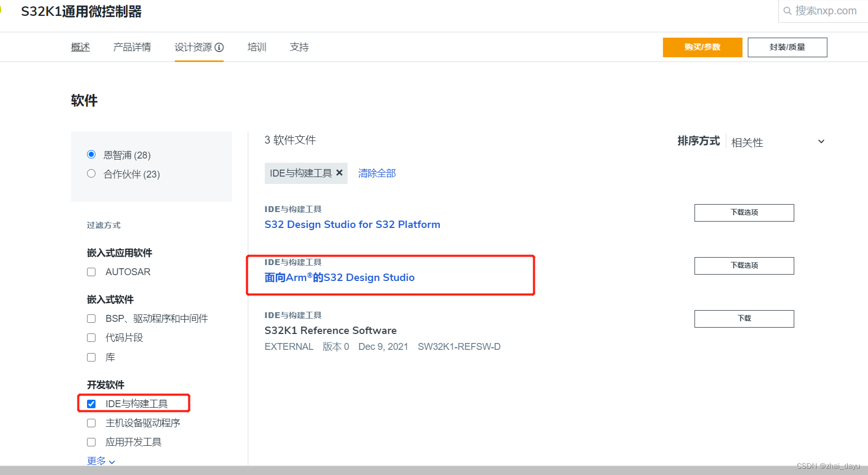The height and width of the screenshot is (475, 868).
Task: Select the 合作伙伴 (23) radio button
Action: [91, 173]
